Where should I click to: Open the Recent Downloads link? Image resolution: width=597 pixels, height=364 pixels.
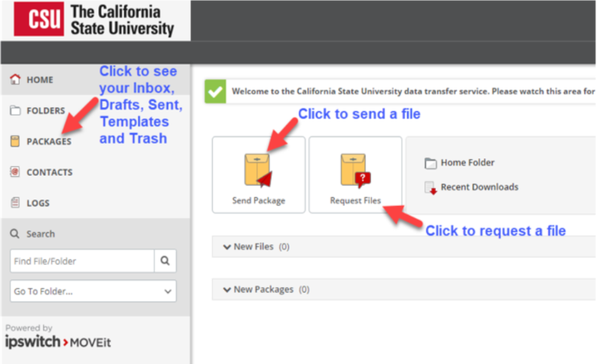coord(479,187)
